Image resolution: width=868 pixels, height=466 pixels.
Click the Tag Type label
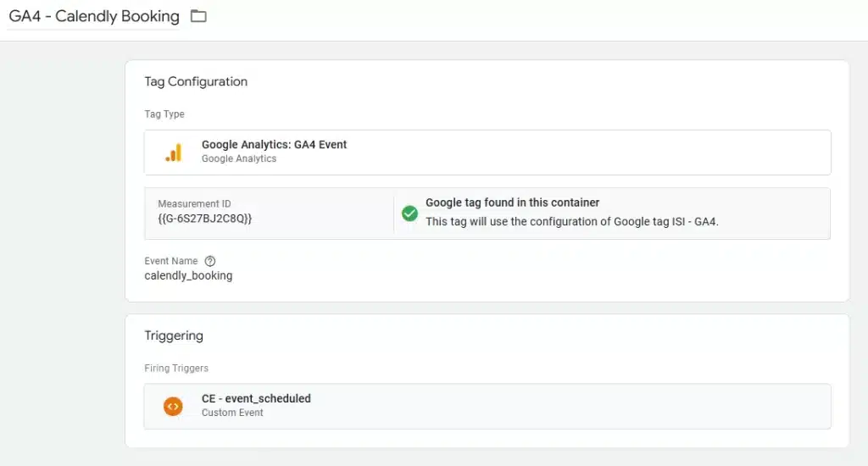tap(164, 114)
